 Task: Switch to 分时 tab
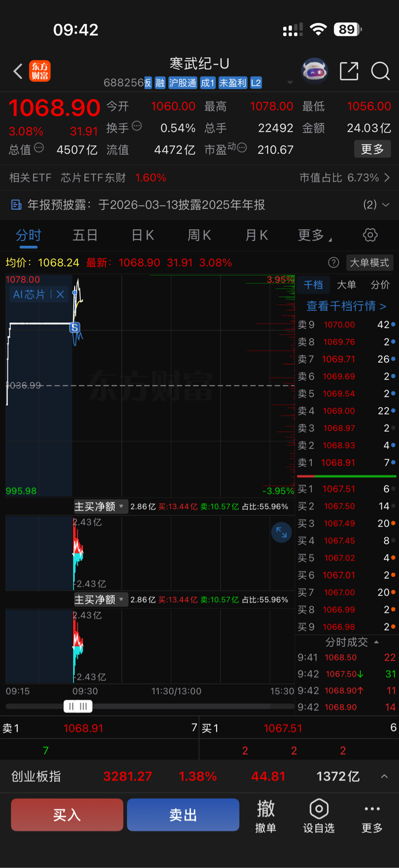[28, 236]
